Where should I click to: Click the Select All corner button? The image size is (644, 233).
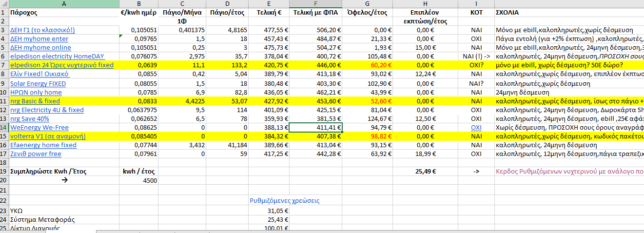(4, 4)
